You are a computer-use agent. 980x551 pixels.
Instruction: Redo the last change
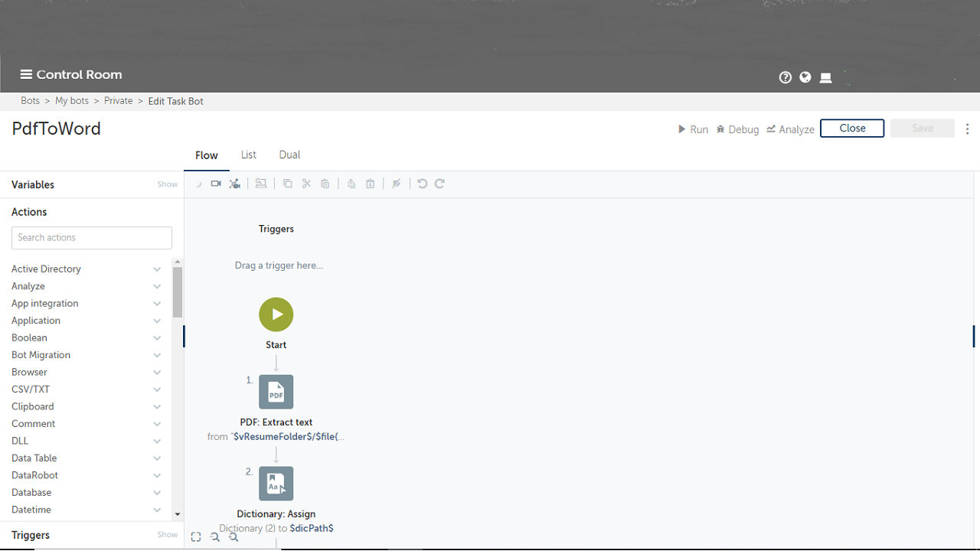440,184
